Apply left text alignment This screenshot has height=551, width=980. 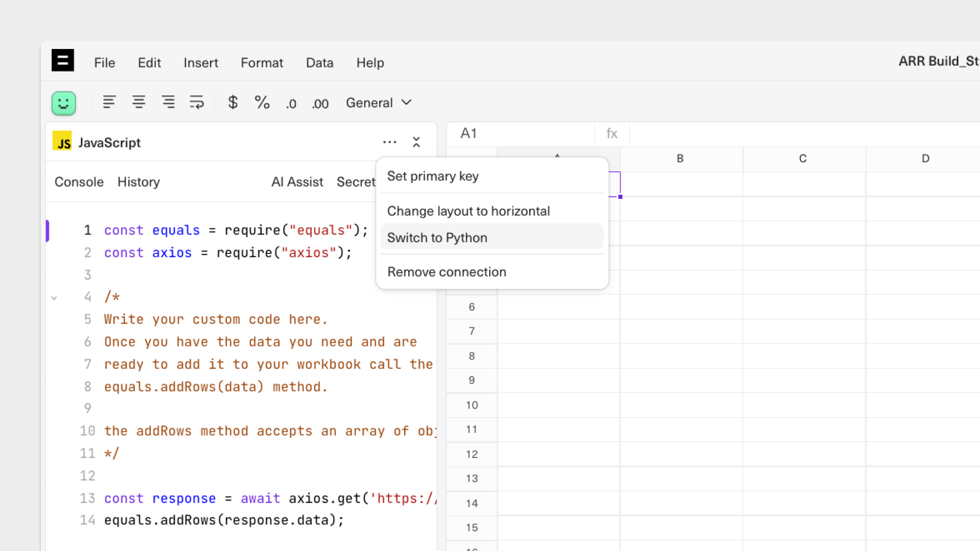[x=109, y=102]
